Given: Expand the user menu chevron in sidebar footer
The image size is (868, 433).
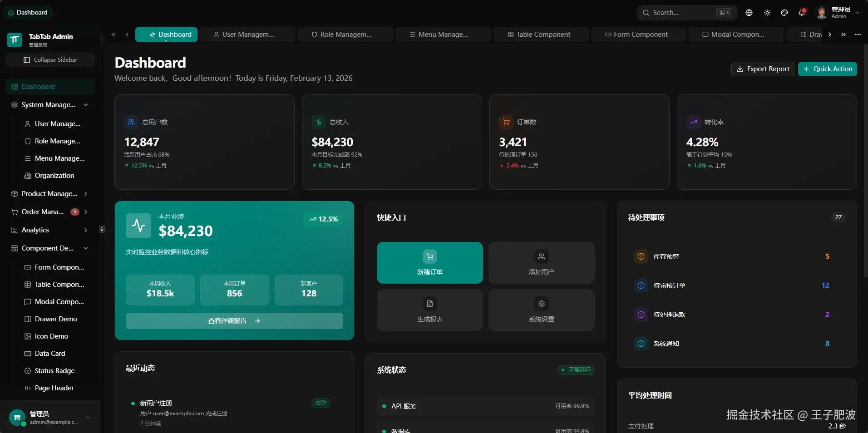Looking at the screenshot, I should [x=88, y=418].
